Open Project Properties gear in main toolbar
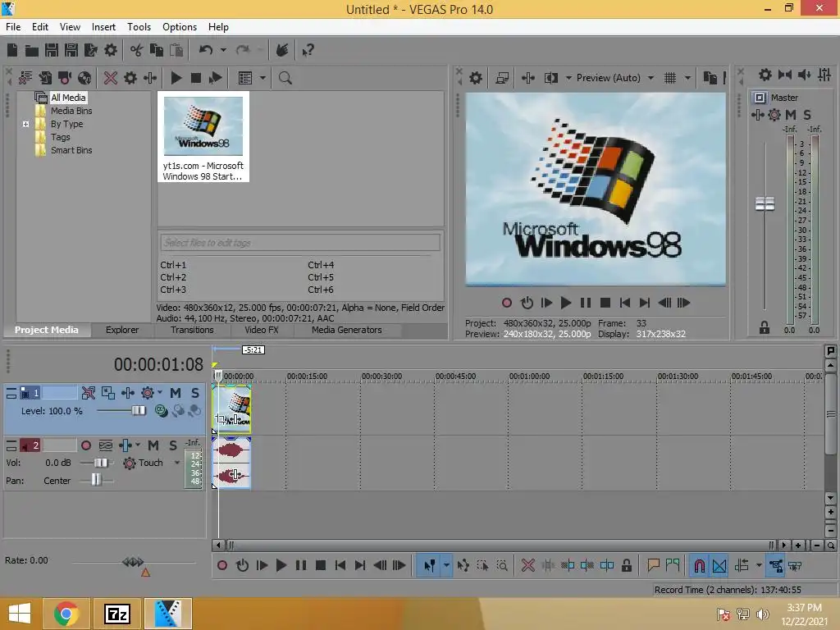 pos(111,50)
